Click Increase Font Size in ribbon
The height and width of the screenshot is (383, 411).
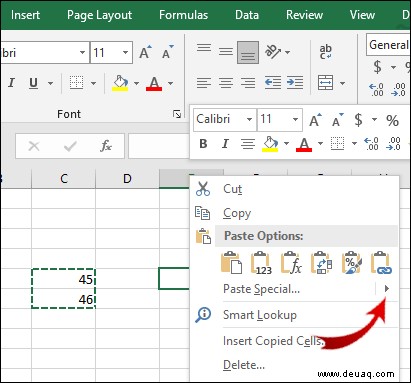145,52
